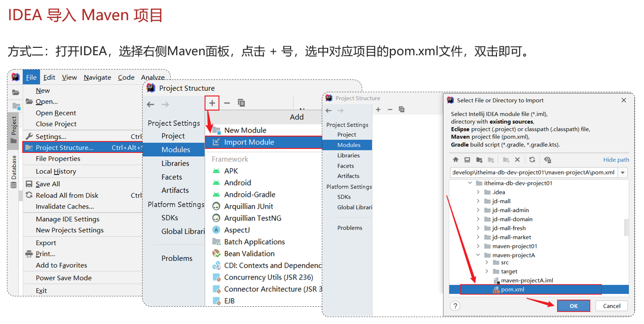Close the Select File or Directory dialog
Screen dimensions: 644x324
pos(624,100)
